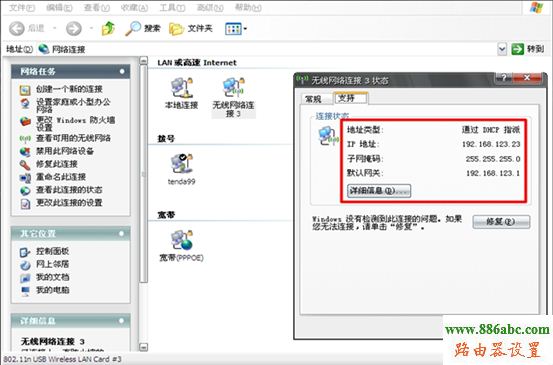Viewport: 553px width, 365px height.
Task: Click network connections icon in address bar
Action: click(x=44, y=49)
